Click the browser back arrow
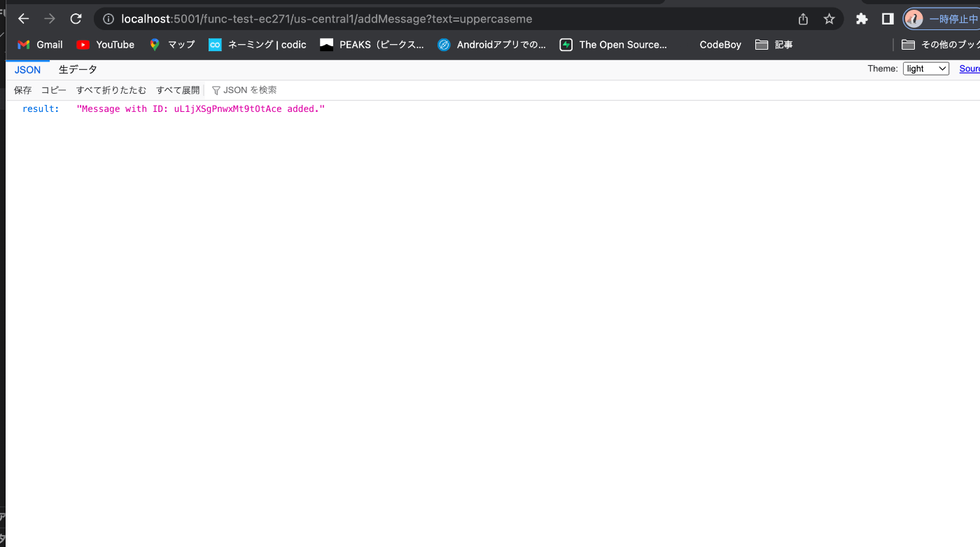The width and height of the screenshot is (980, 547). (x=23, y=19)
